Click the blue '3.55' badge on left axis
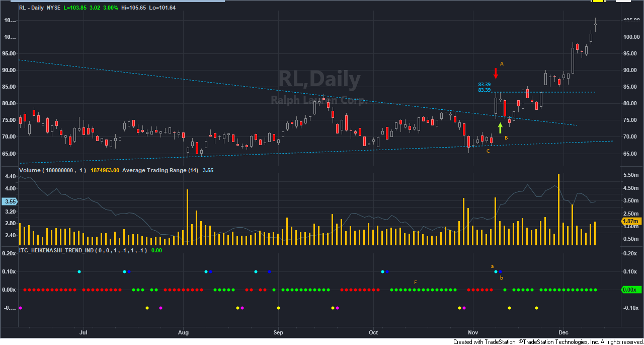Viewport: 644px width, 345px height. 10,201
